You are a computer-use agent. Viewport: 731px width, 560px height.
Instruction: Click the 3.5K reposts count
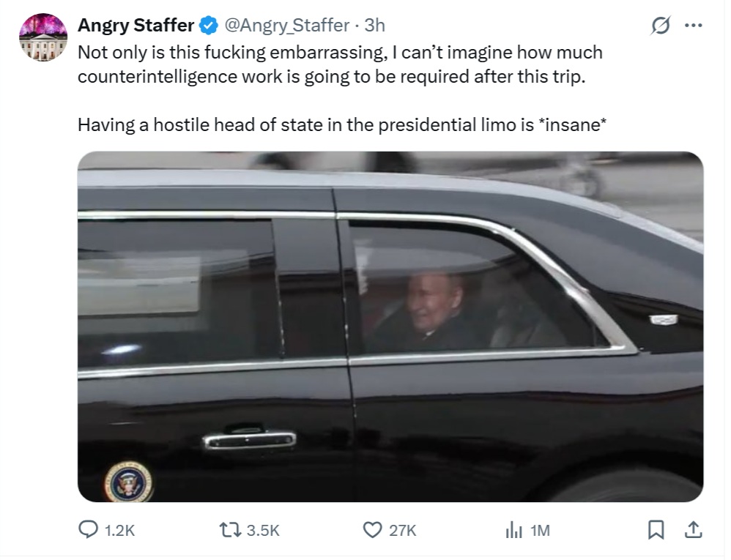[x=263, y=530]
